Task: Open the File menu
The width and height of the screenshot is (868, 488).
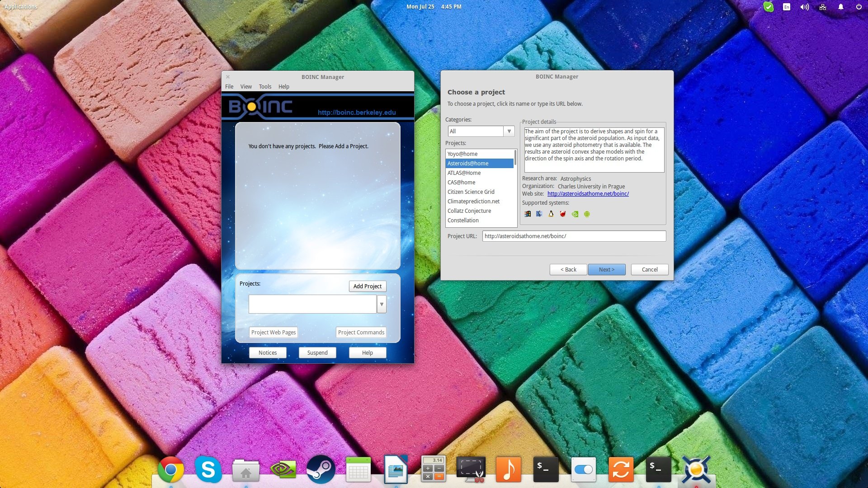Action: [229, 86]
